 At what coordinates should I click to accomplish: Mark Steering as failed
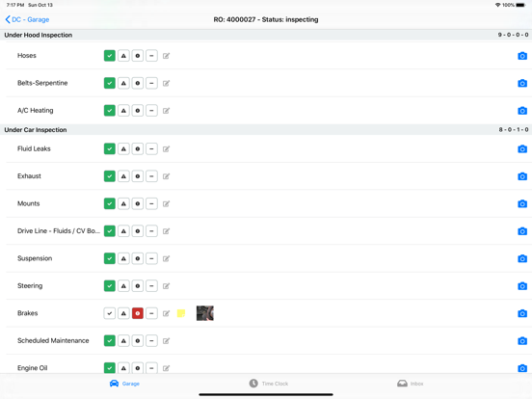(x=138, y=286)
